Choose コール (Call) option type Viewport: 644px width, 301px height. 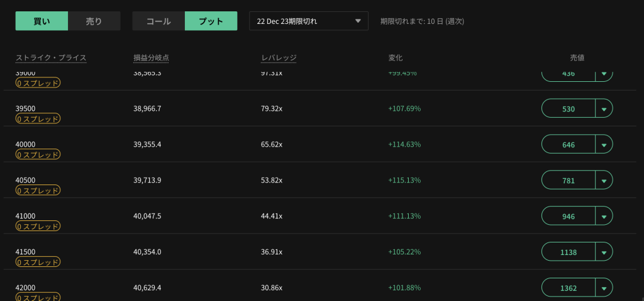pyautogui.click(x=158, y=21)
